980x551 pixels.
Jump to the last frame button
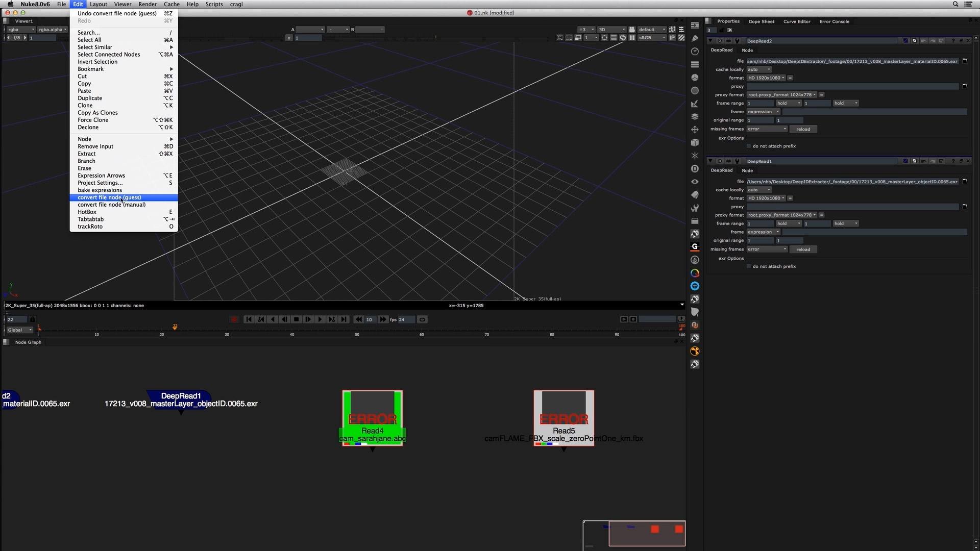pos(344,319)
